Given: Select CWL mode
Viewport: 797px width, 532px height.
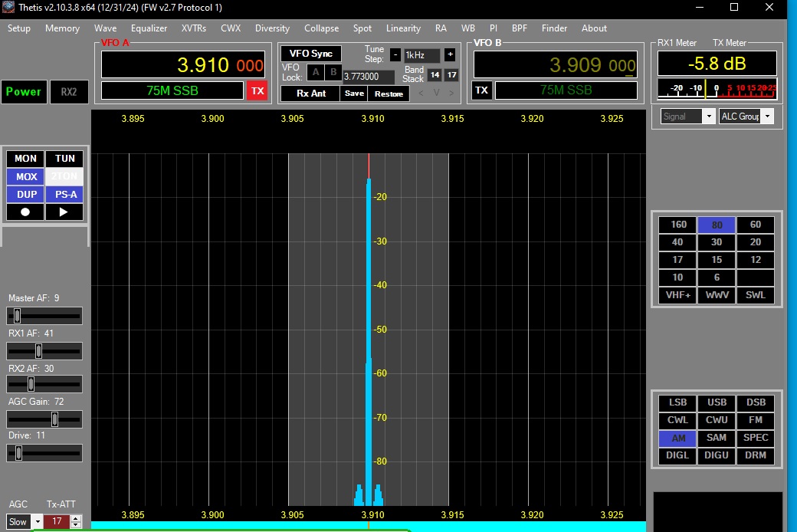Looking at the screenshot, I should (677, 420).
